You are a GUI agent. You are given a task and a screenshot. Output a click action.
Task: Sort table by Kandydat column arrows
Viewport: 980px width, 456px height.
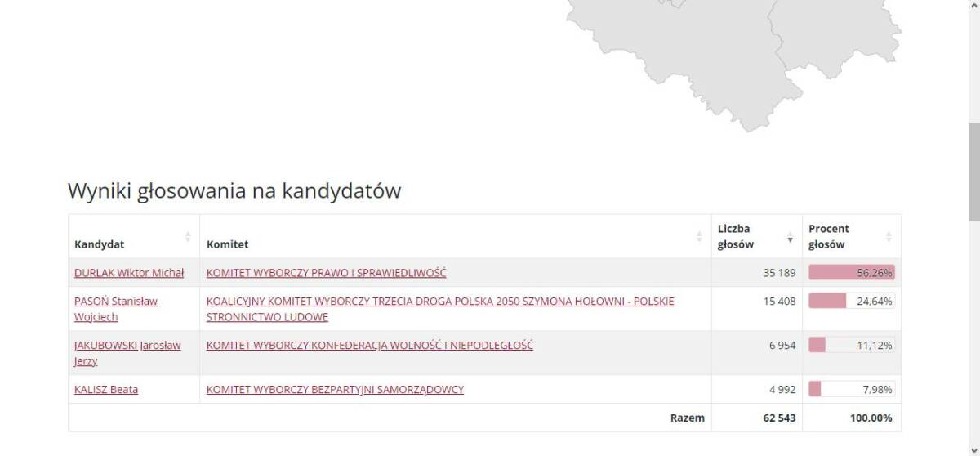point(188,236)
